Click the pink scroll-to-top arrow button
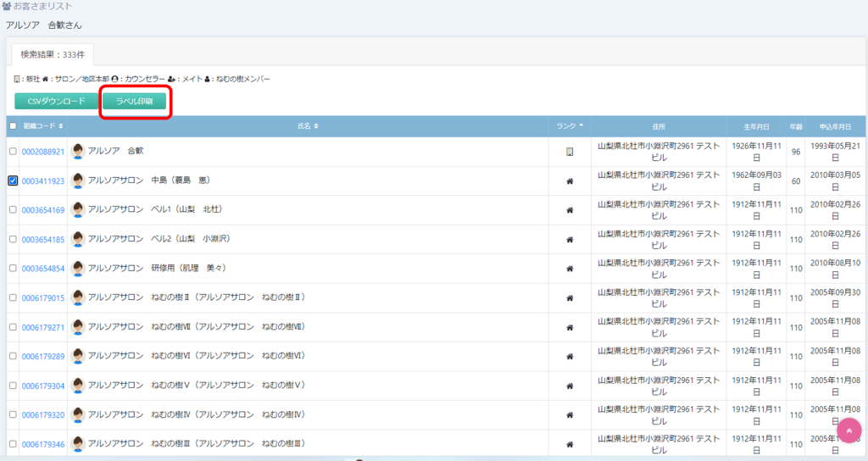The height and width of the screenshot is (461, 868). [x=849, y=431]
